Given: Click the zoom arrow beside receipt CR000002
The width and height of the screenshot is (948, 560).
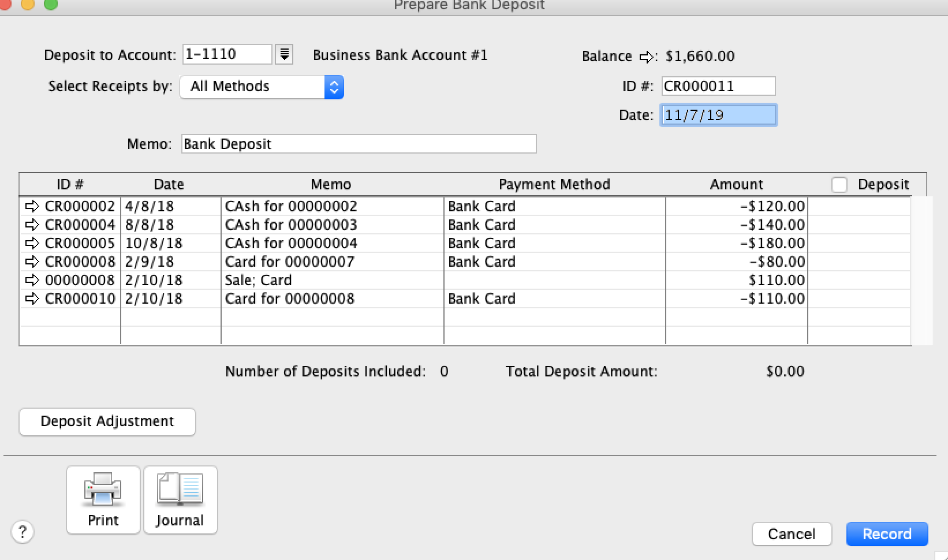Looking at the screenshot, I should click(x=32, y=206).
